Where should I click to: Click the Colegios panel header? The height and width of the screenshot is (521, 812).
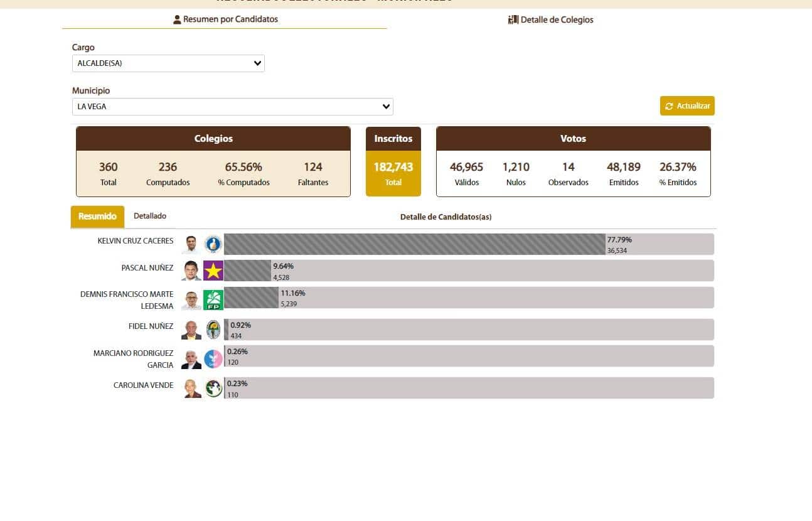(x=213, y=139)
